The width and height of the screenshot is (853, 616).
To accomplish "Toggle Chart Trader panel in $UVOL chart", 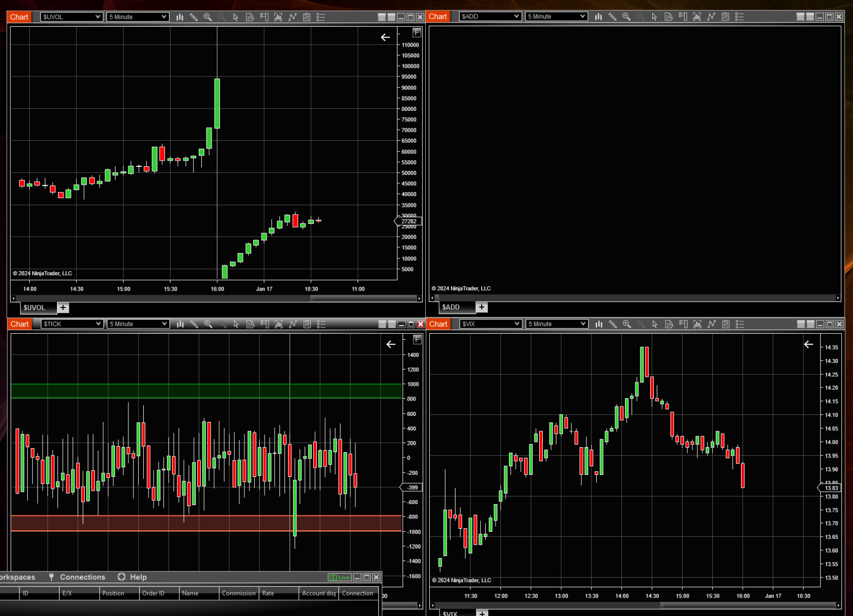I will [264, 17].
